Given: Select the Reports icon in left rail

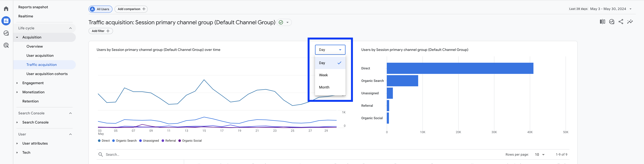Looking at the screenshot, I should (6, 21).
